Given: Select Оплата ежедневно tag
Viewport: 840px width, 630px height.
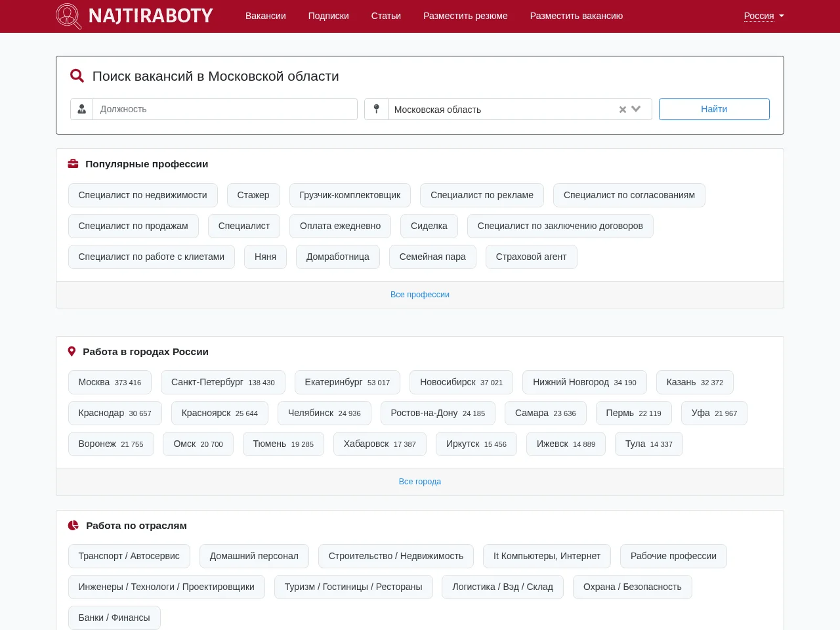Looking at the screenshot, I should click(340, 226).
